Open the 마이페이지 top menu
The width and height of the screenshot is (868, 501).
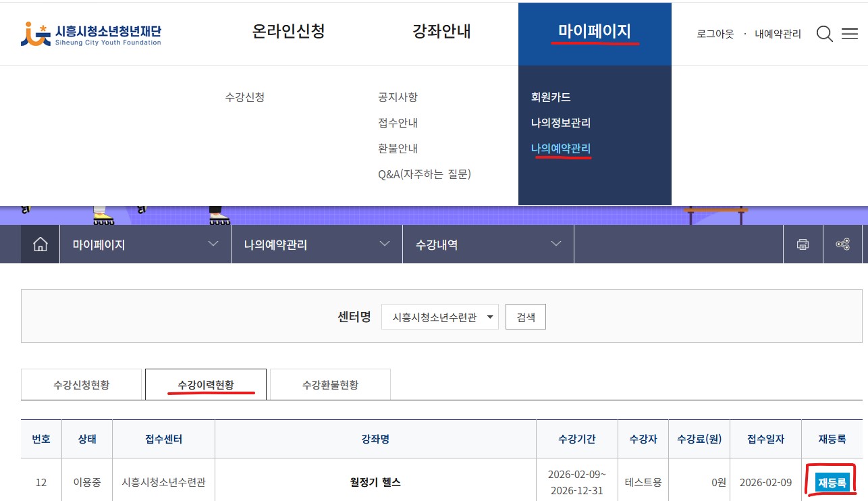[x=595, y=31]
